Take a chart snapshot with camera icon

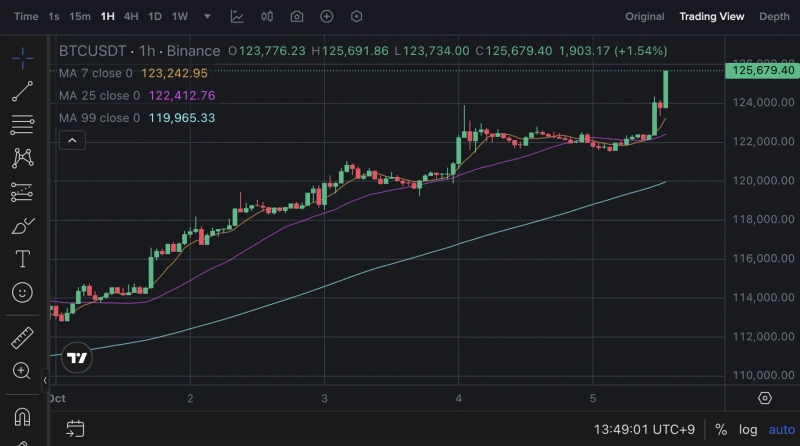point(297,17)
